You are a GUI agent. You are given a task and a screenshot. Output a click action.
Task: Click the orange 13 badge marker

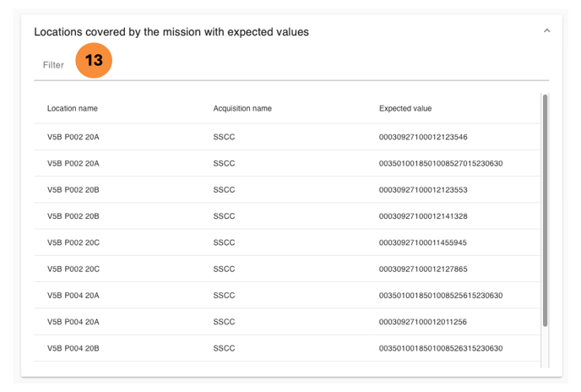(94, 61)
